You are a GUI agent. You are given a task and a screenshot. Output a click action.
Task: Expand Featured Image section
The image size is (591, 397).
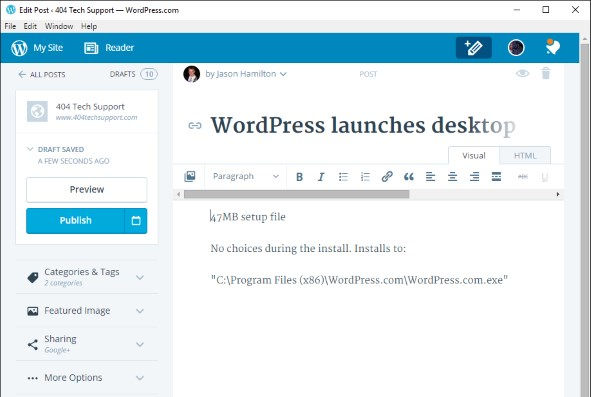[x=140, y=311]
